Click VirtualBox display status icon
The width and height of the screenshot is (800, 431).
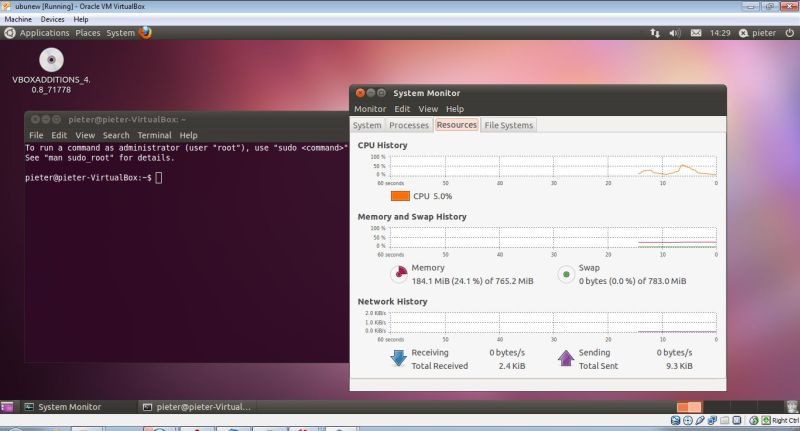(x=737, y=420)
